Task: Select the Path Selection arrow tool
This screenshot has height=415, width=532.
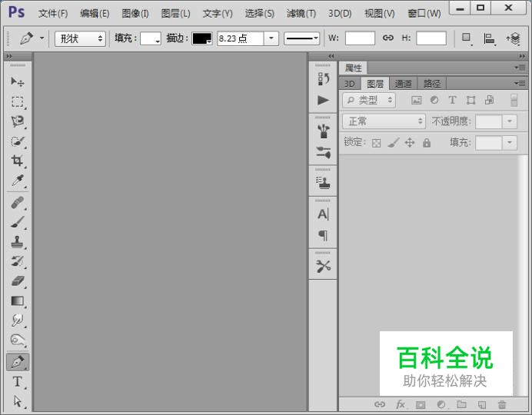Action: tap(18, 401)
